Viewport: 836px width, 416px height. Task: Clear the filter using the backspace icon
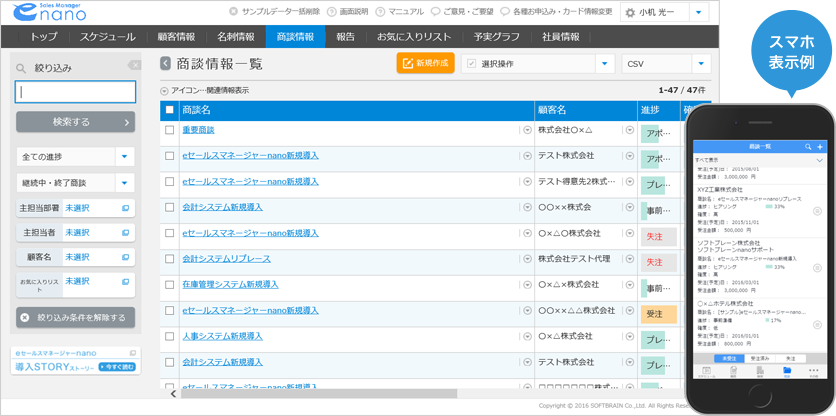(134, 65)
